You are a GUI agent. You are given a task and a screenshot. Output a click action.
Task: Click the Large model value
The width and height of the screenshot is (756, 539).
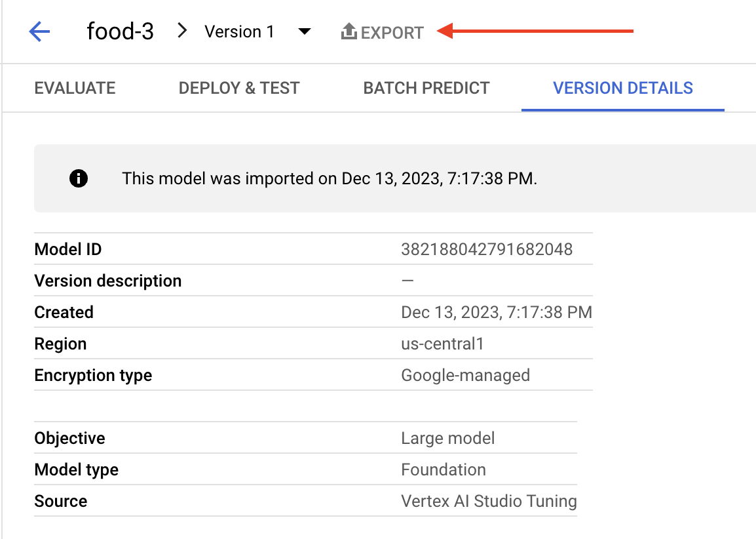(448, 438)
